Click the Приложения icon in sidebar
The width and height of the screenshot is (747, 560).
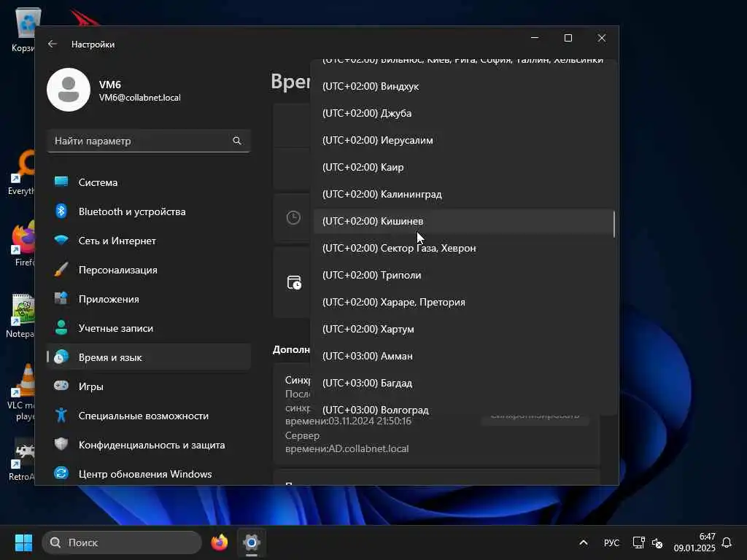61,298
